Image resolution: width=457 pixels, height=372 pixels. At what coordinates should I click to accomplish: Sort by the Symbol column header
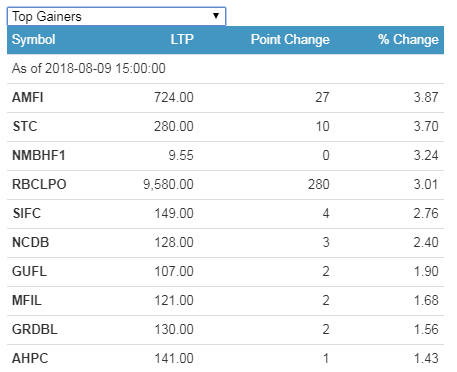click(34, 40)
